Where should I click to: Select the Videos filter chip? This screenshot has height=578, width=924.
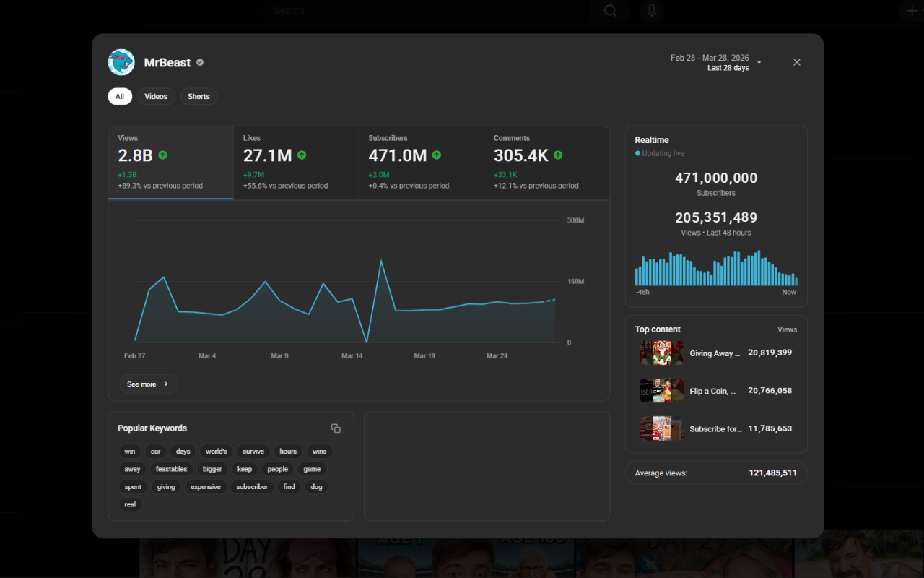[x=156, y=96]
